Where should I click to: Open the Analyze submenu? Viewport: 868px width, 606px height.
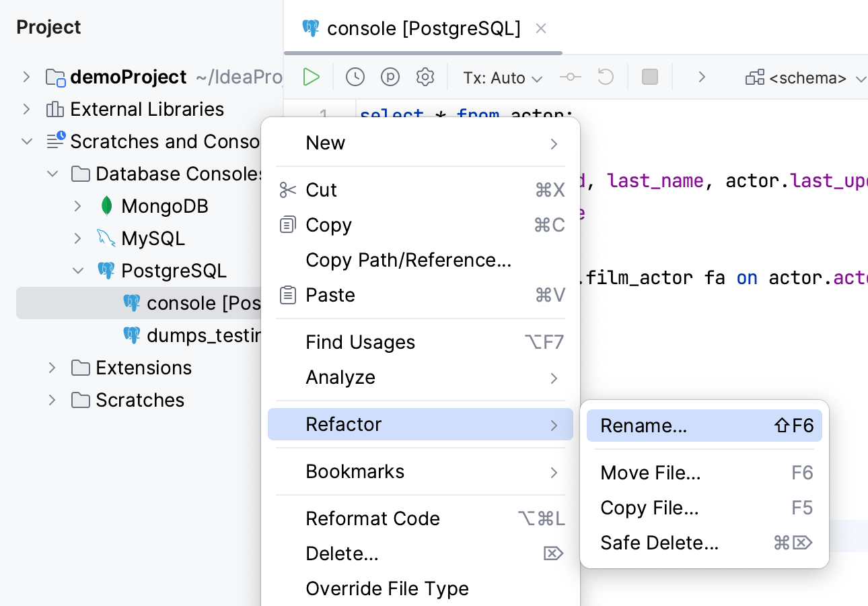tap(421, 377)
